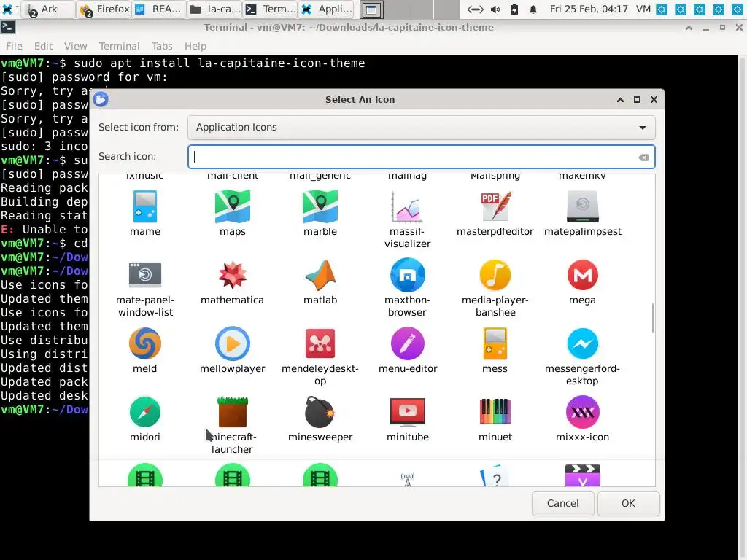
Task: Switch to the Ark taskbar item
Action: click(x=47, y=9)
